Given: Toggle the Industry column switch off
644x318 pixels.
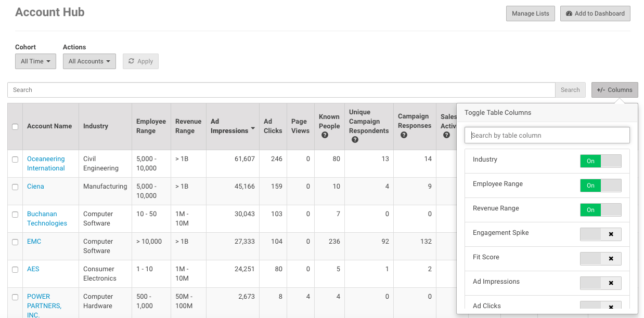Looking at the screenshot, I should point(601,161).
